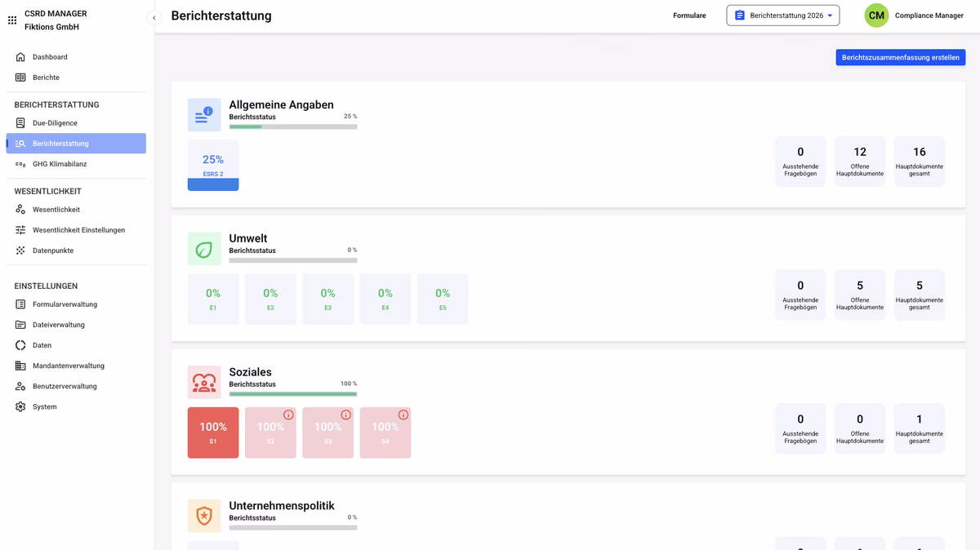Open the S1 tile showing 100%
Image resolution: width=980 pixels, height=550 pixels.
coord(212,432)
